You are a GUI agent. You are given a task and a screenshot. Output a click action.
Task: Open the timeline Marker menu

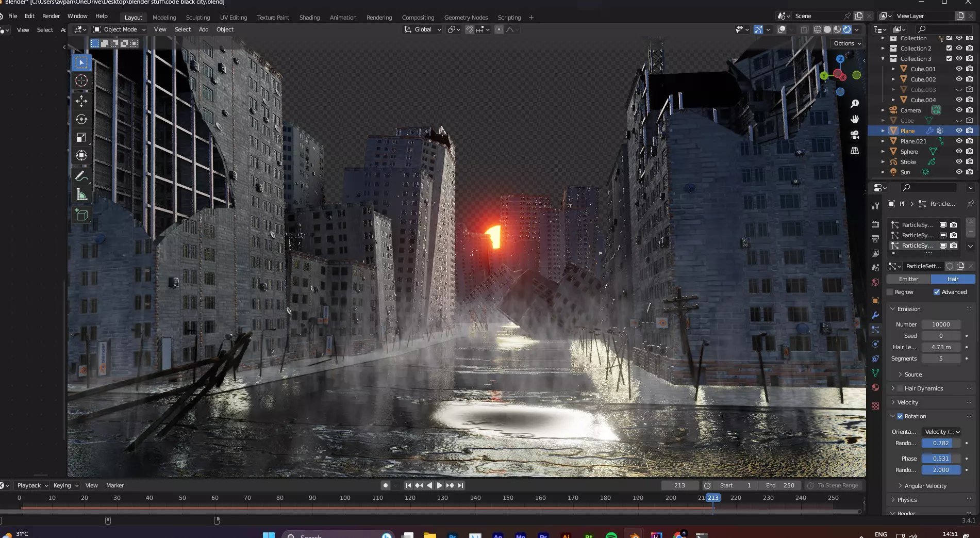coord(115,485)
